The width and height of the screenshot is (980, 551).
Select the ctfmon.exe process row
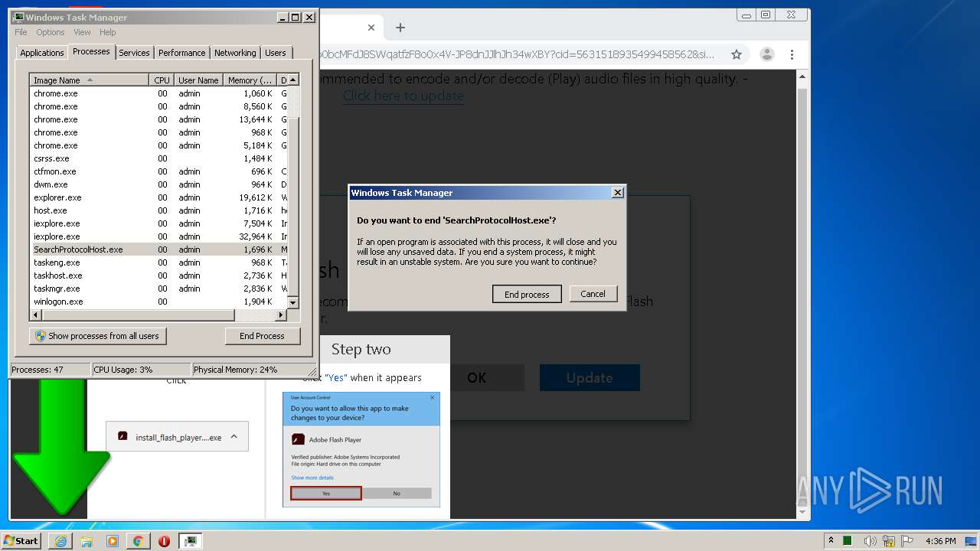pyautogui.click(x=158, y=171)
